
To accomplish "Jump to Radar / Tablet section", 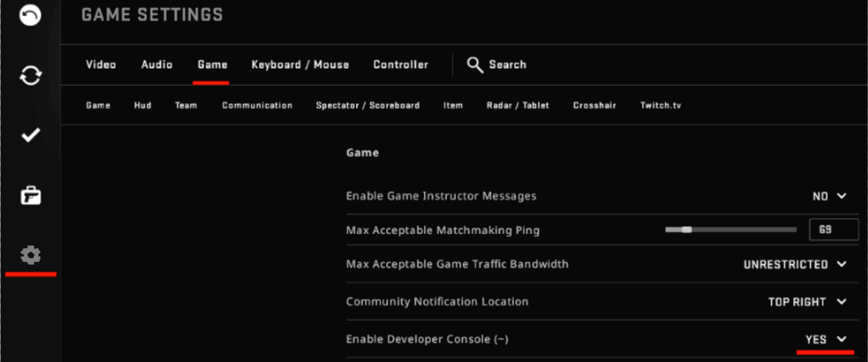I will (518, 105).
